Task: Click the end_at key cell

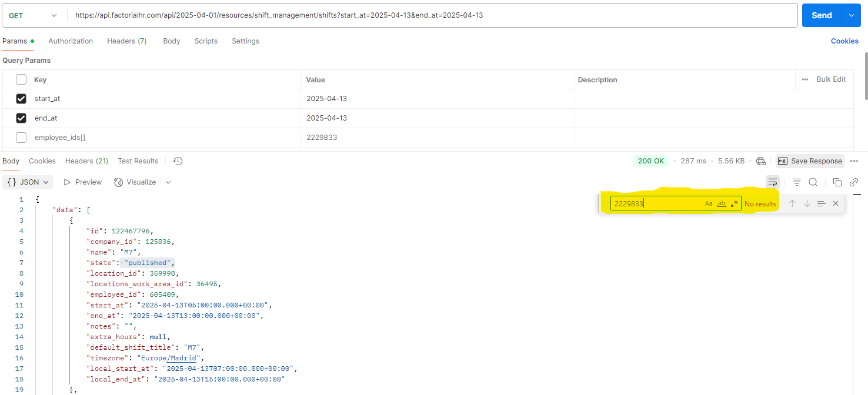Action: tap(165, 118)
